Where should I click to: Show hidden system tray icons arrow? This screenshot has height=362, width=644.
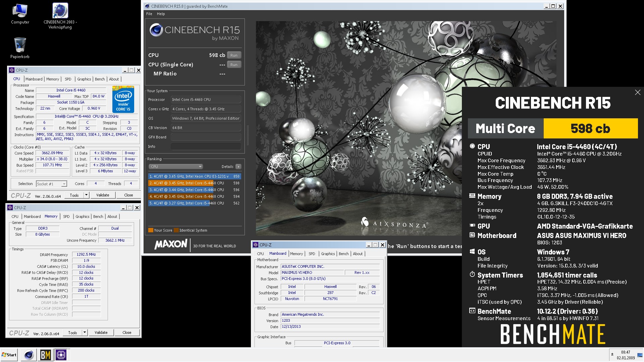click(x=612, y=355)
